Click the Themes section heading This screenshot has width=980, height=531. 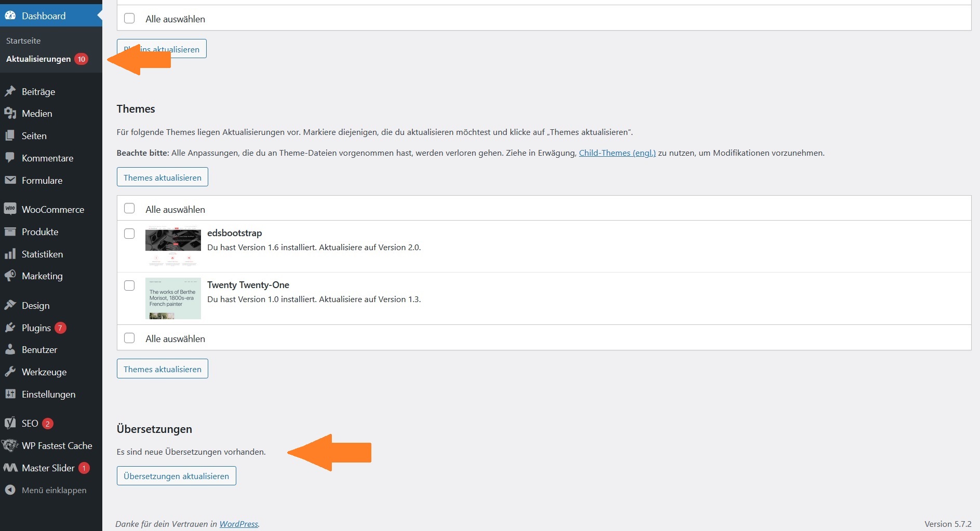[x=136, y=108]
